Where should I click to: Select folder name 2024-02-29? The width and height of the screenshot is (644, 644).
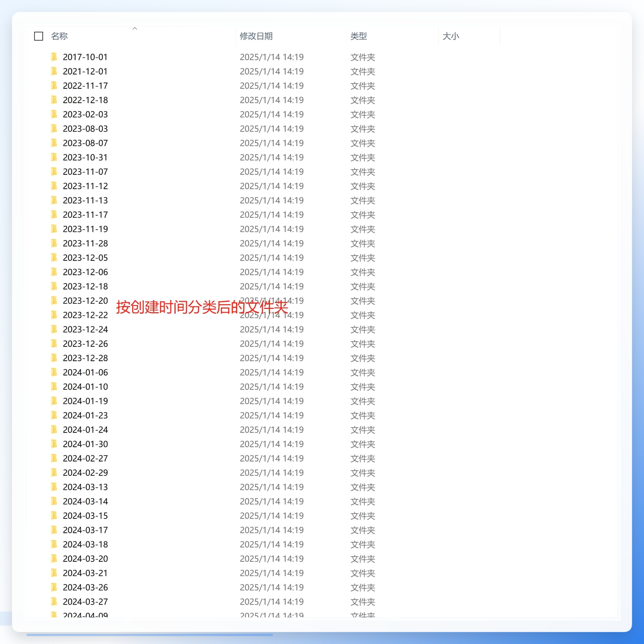(x=85, y=472)
